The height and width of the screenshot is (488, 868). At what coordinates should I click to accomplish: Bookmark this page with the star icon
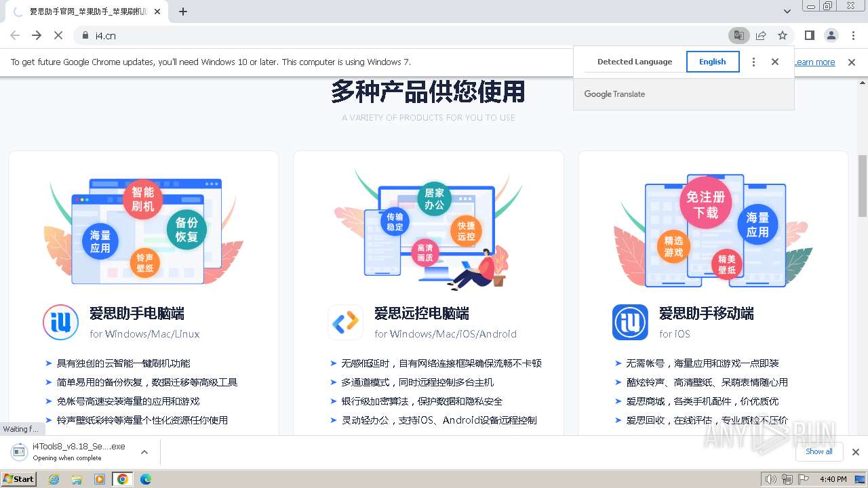[783, 35]
